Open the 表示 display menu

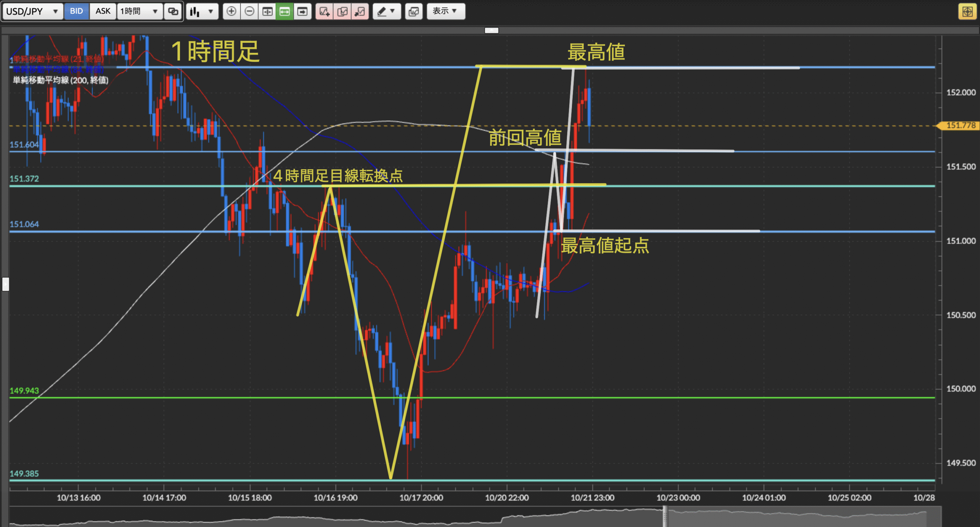[446, 11]
